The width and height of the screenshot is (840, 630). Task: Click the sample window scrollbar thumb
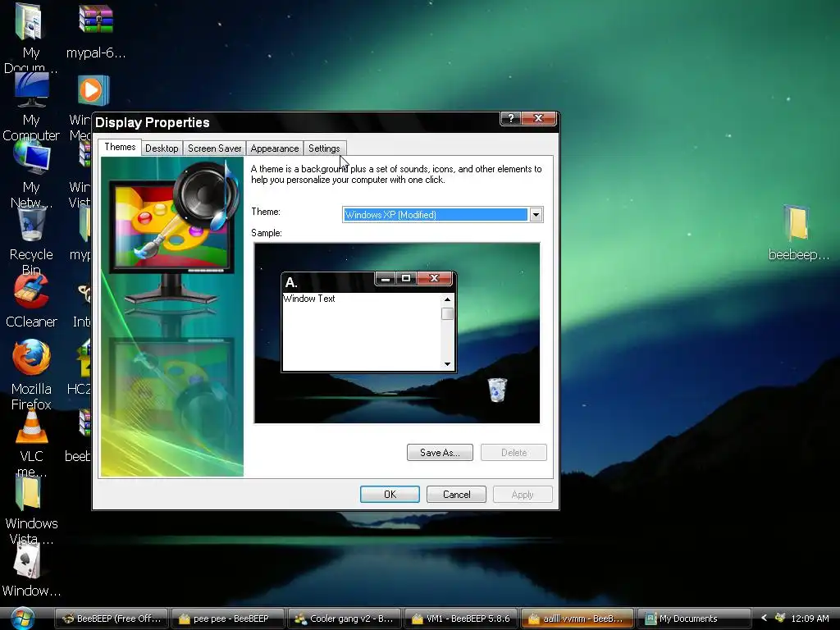click(447, 313)
